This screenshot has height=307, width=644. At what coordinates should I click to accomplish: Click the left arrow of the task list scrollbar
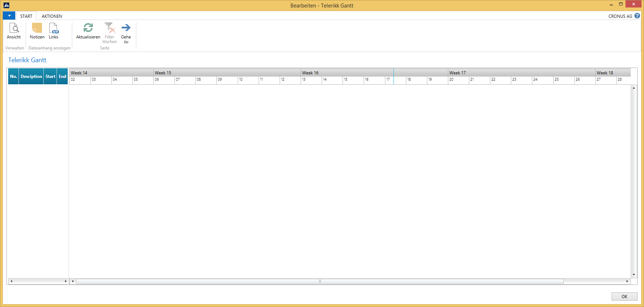(11, 281)
